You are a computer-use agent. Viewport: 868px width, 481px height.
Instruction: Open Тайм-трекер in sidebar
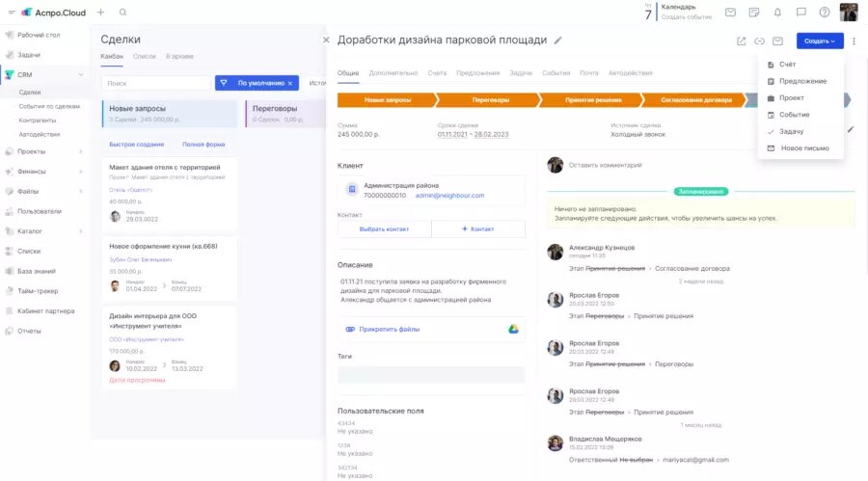(x=38, y=291)
